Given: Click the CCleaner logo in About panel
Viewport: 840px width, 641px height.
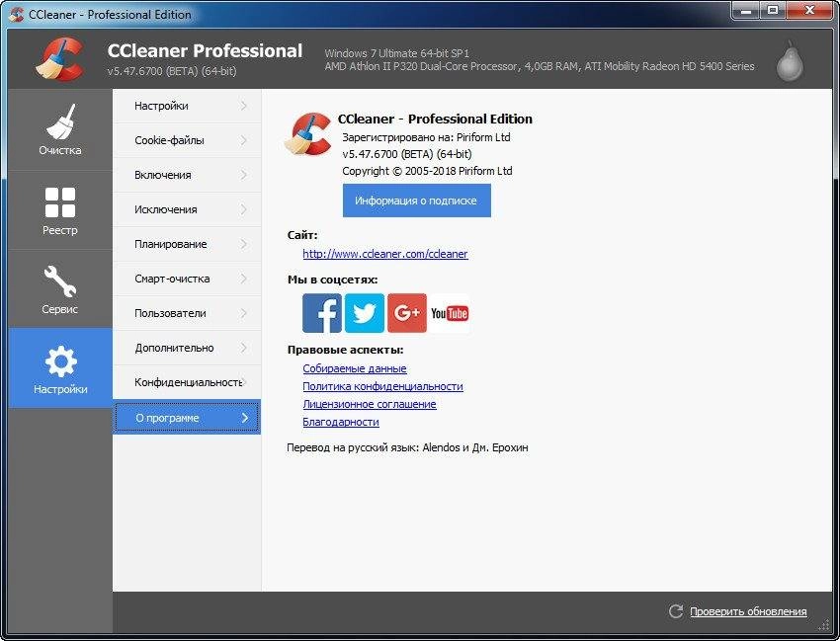Looking at the screenshot, I should click(308, 133).
